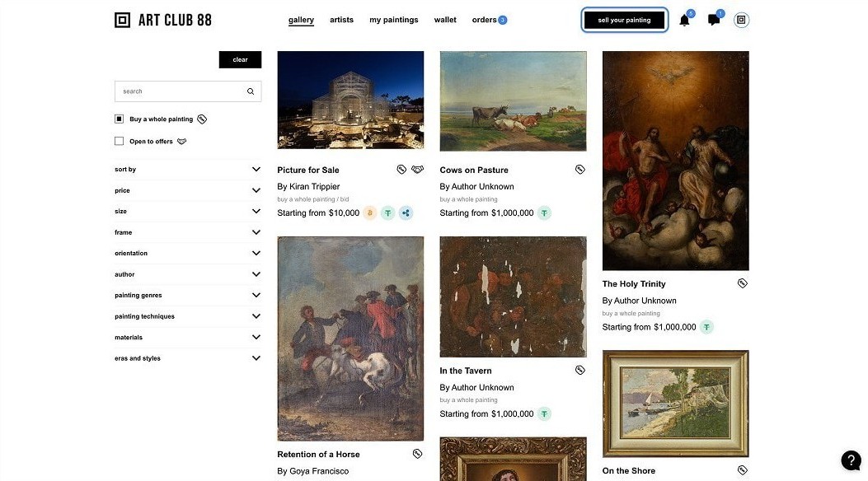This screenshot has width=868, height=481.
Task: Click the profile icon in the header
Action: 741,20
